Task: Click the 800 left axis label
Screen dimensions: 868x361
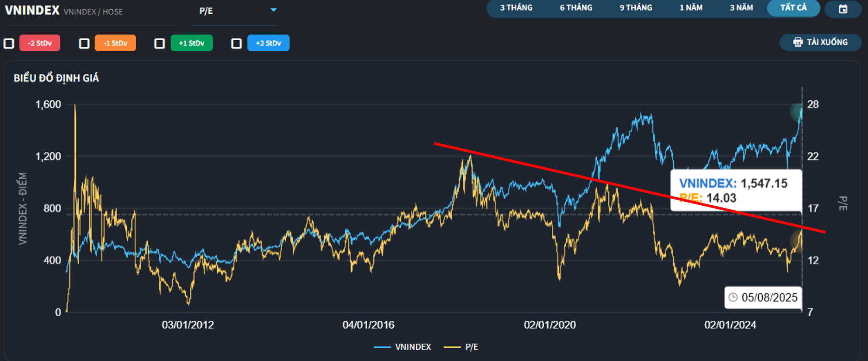Action: 52,208
